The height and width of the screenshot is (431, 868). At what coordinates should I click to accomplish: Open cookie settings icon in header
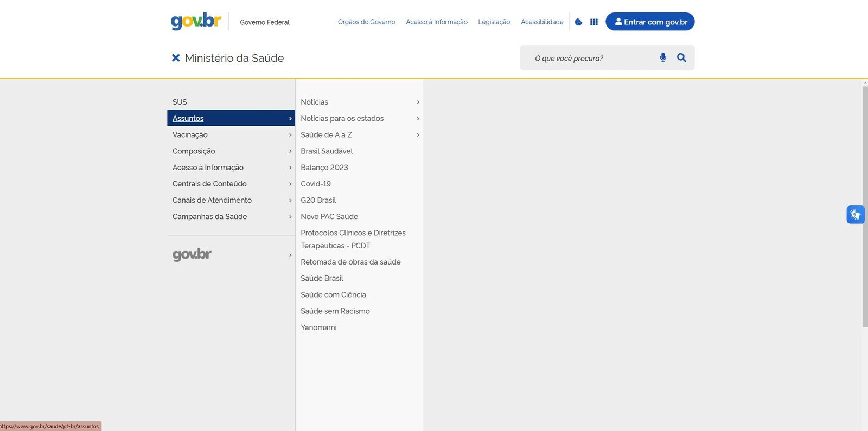tap(578, 22)
